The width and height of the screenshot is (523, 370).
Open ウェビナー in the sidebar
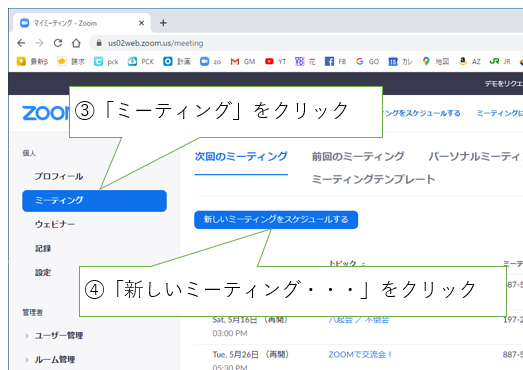pyautogui.click(x=55, y=224)
